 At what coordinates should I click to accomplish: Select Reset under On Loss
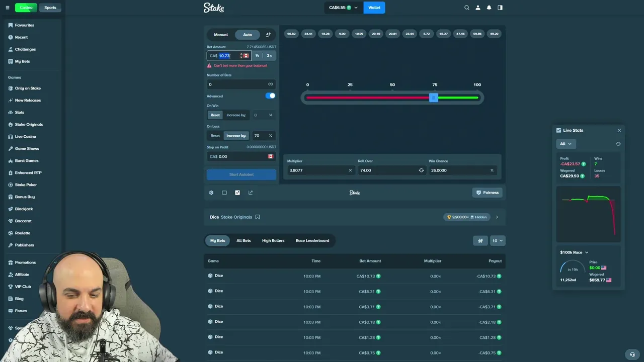point(215,136)
